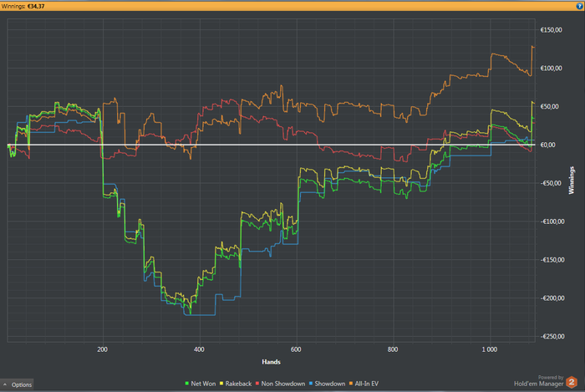585x392 pixels.
Task: Click the help icon at top right
Action: pos(579,6)
